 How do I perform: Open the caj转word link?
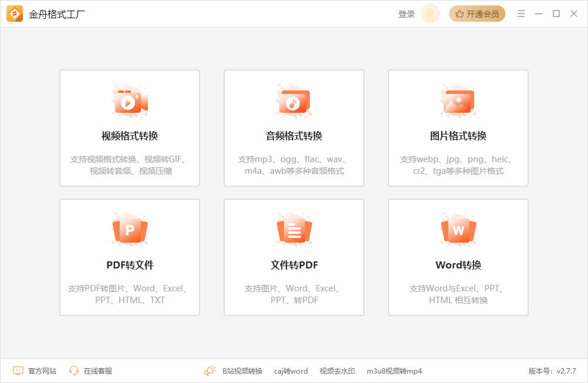[290, 371]
